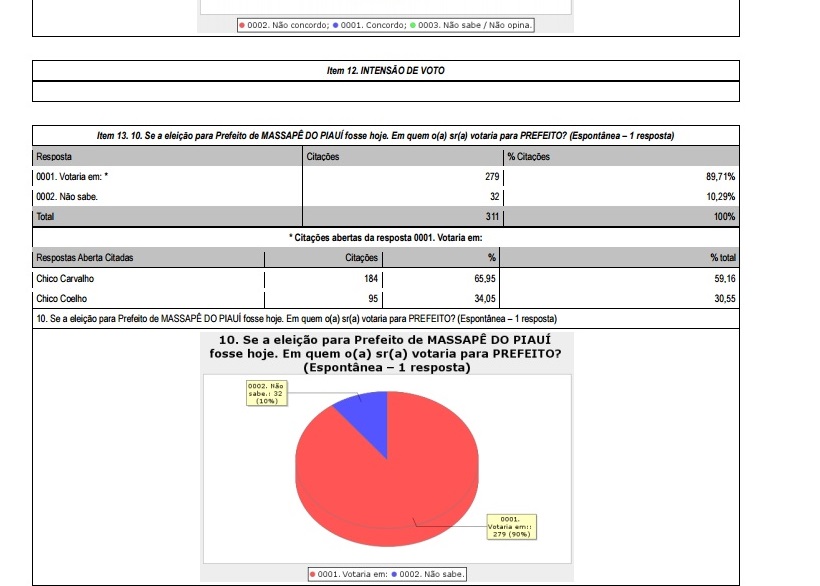
Task: Click the blue Concordo legend marker
Action: tap(335, 25)
